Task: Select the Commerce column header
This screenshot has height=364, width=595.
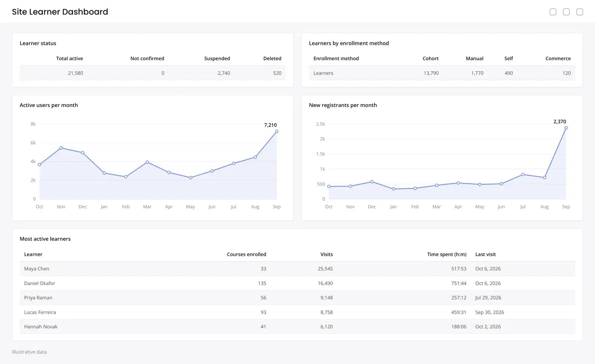Action: click(558, 58)
